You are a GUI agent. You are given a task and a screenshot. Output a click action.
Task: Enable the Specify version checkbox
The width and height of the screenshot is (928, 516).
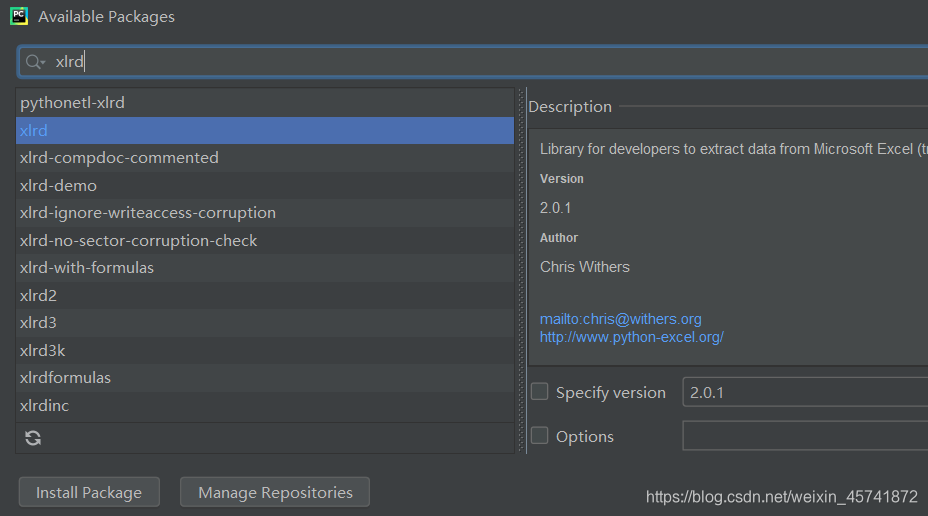click(x=539, y=392)
